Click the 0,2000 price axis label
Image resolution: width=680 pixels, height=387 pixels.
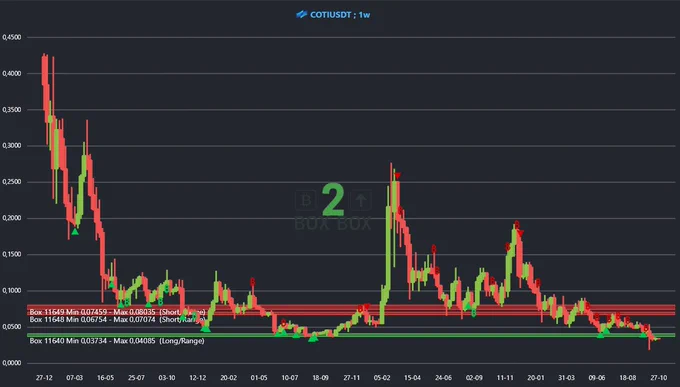[12, 218]
